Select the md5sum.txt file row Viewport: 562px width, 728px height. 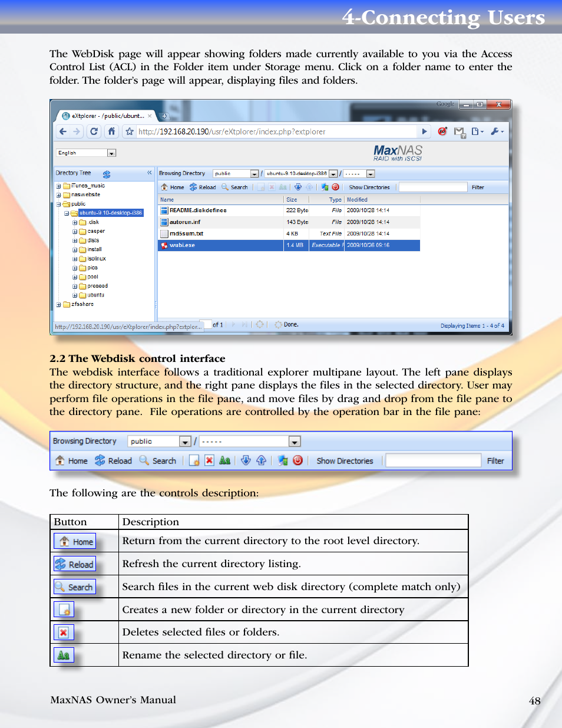289,233
